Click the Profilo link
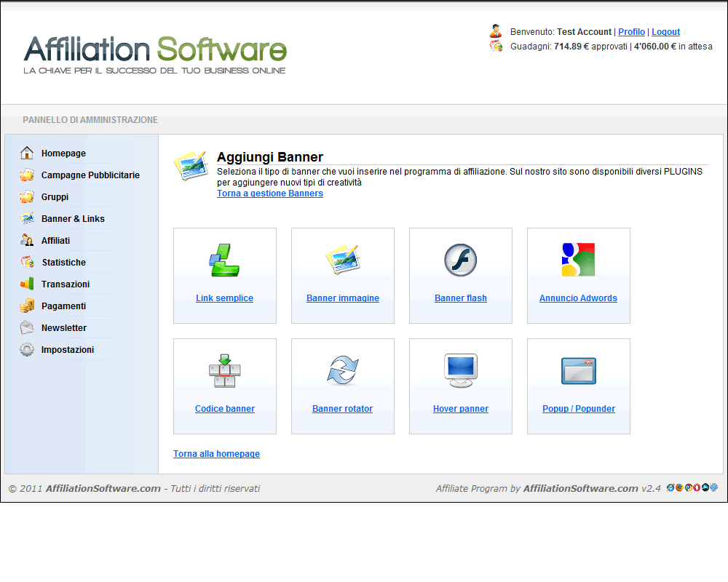The width and height of the screenshot is (728, 582). tap(631, 32)
